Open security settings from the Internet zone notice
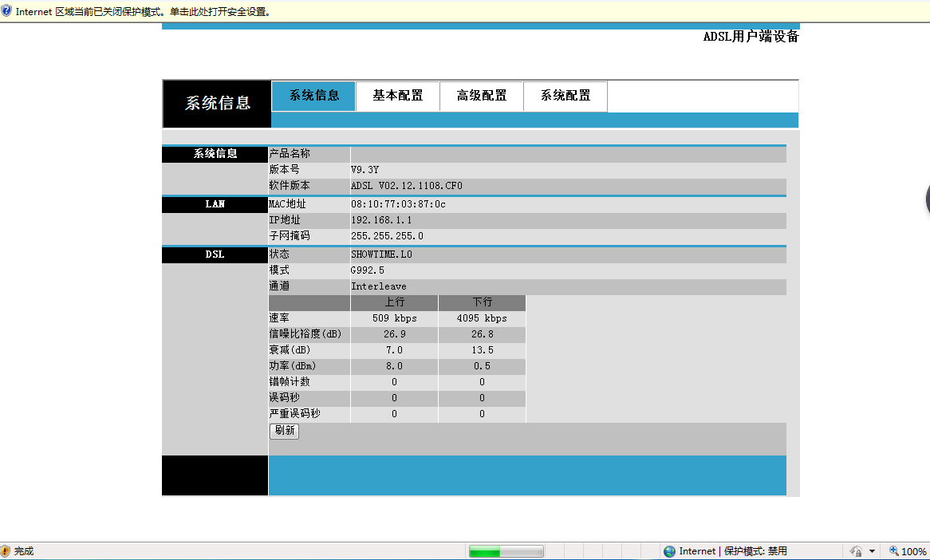 [x=144, y=11]
